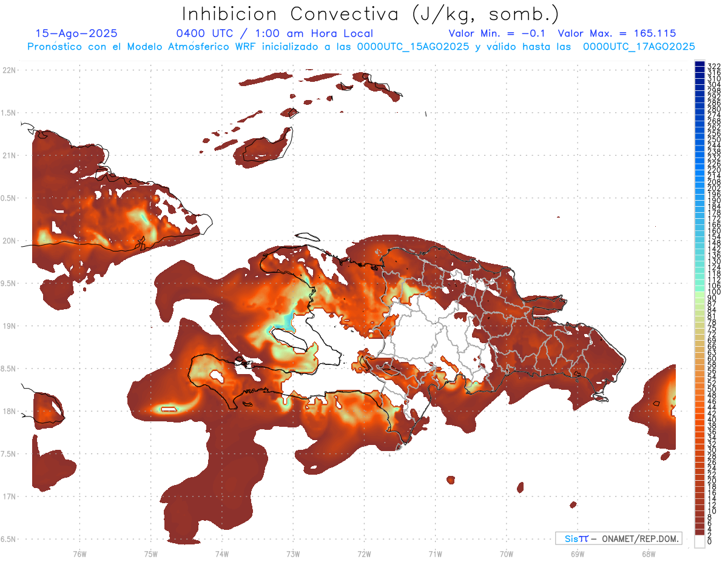Click the '280' colorbar value label

[x=714, y=109]
